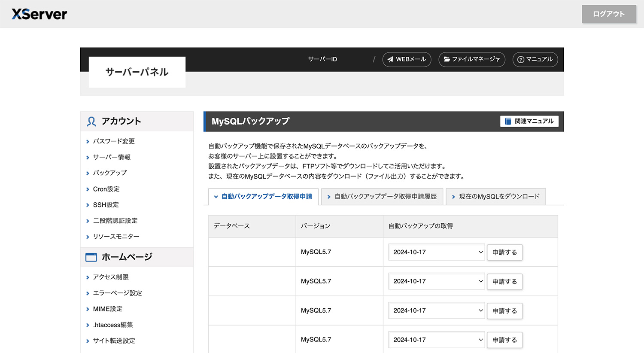The image size is (644, 353).
Task: Click the down arrow on 自動バックアップデータ取得申請 tab
Action: pos(216,197)
